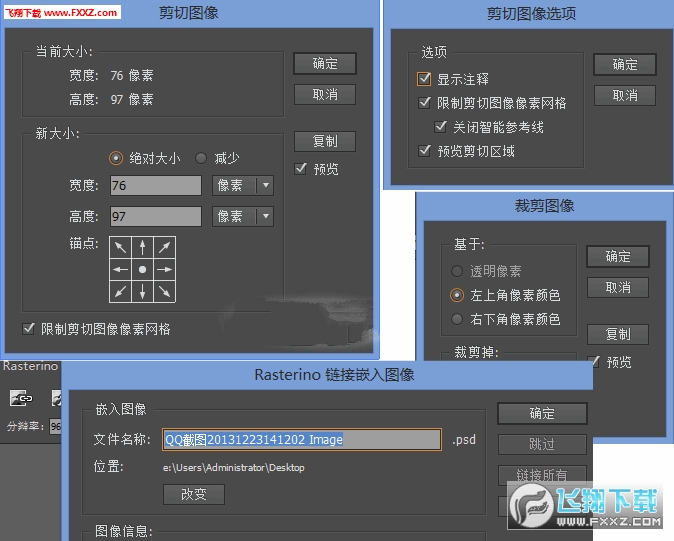Click the 跳过 button

(x=542, y=444)
